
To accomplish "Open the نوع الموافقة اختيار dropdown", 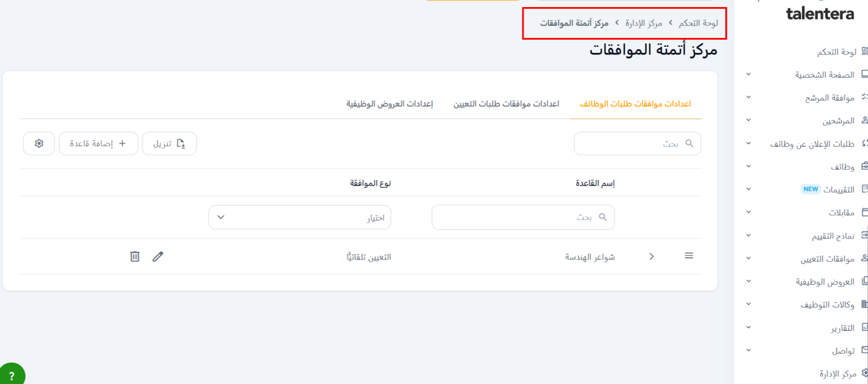I will tap(299, 217).
